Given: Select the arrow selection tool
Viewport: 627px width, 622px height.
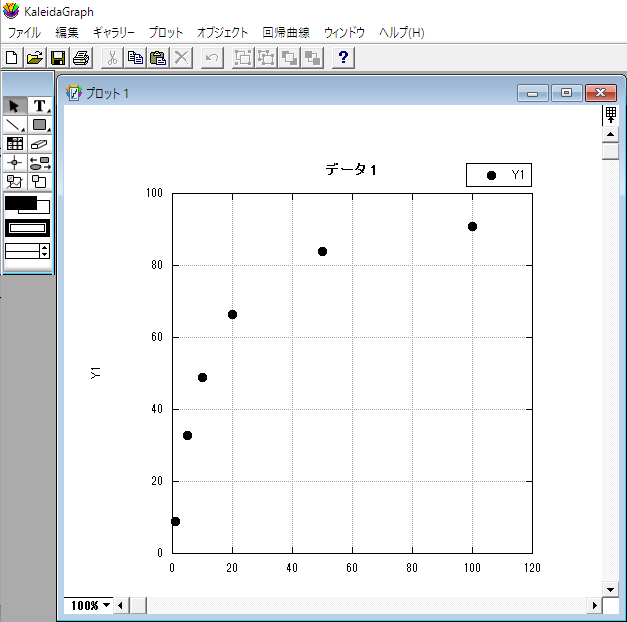Looking at the screenshot, I should [15, 106].
